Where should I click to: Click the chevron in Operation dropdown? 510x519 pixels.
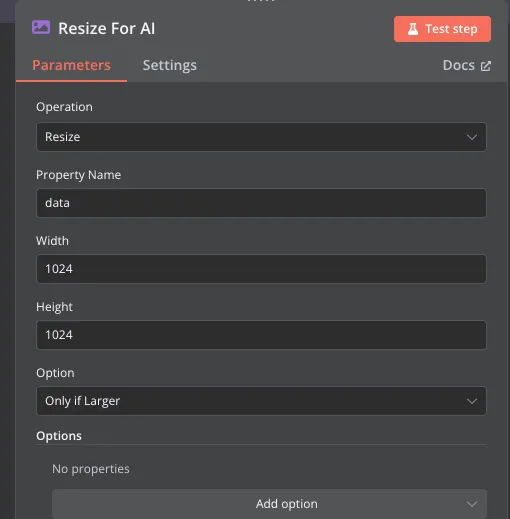point(472,137)
